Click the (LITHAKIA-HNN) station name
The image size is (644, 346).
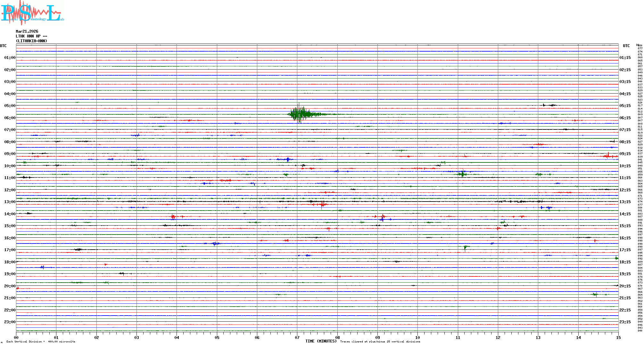[31, 41]
